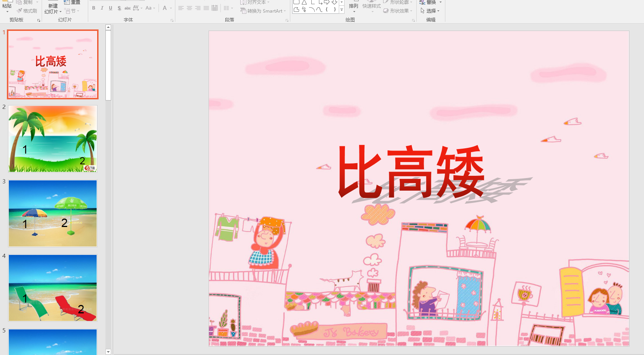The width and height of the screenshot is (644, 355).
Task: Open the Quick Styles (快速样式) gallery
Action: click(372, 6)
